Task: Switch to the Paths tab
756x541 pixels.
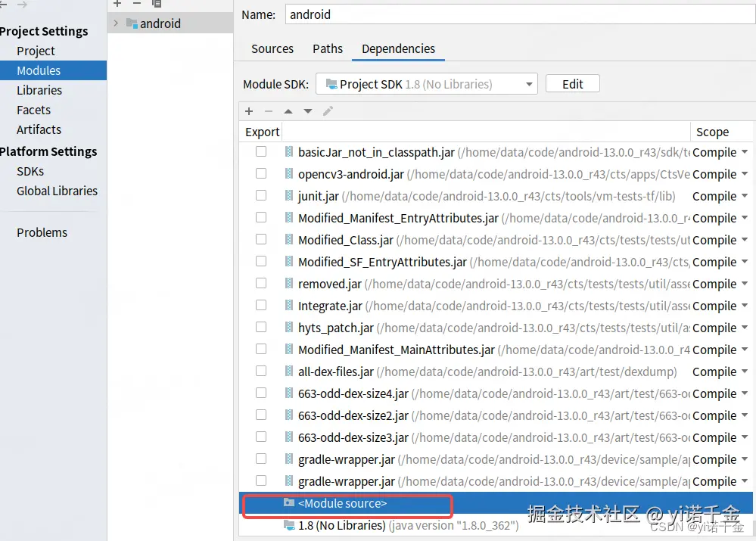Action: click(x=328, y=48)
